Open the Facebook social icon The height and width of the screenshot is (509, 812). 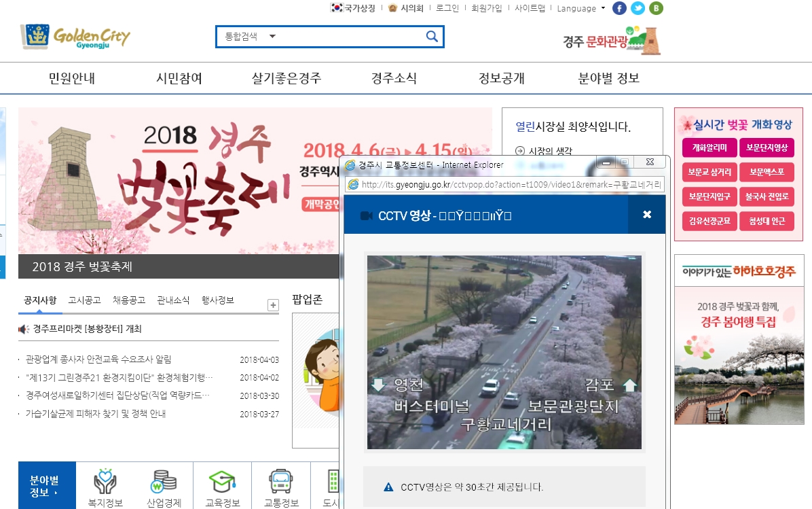(x=619, y=8)
